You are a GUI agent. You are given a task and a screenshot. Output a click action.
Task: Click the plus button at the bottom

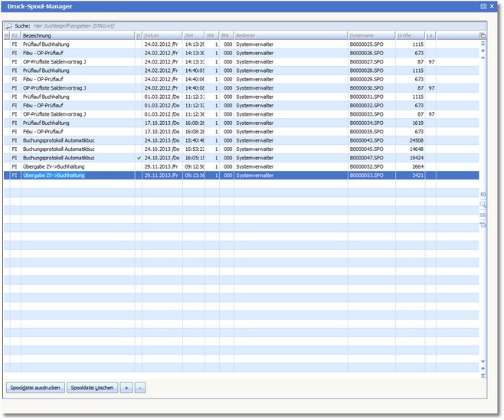(x=126, y=388)
